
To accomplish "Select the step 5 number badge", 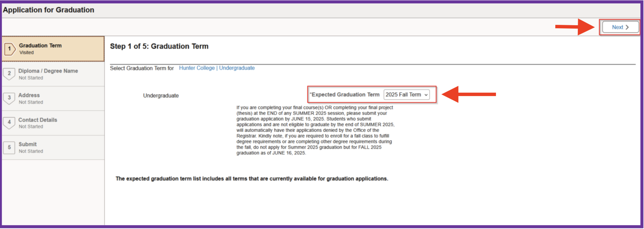I will 9,147.
